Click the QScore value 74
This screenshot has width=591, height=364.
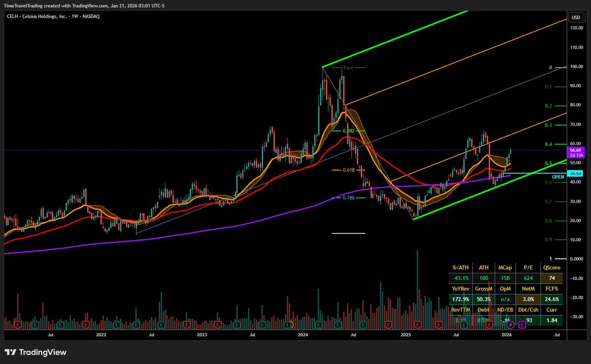tap(552, 279)
